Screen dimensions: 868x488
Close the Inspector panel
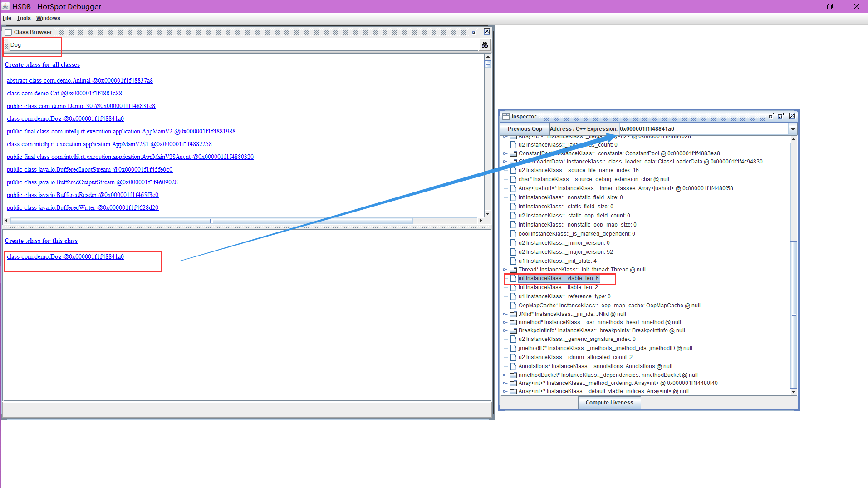(792, 116)
